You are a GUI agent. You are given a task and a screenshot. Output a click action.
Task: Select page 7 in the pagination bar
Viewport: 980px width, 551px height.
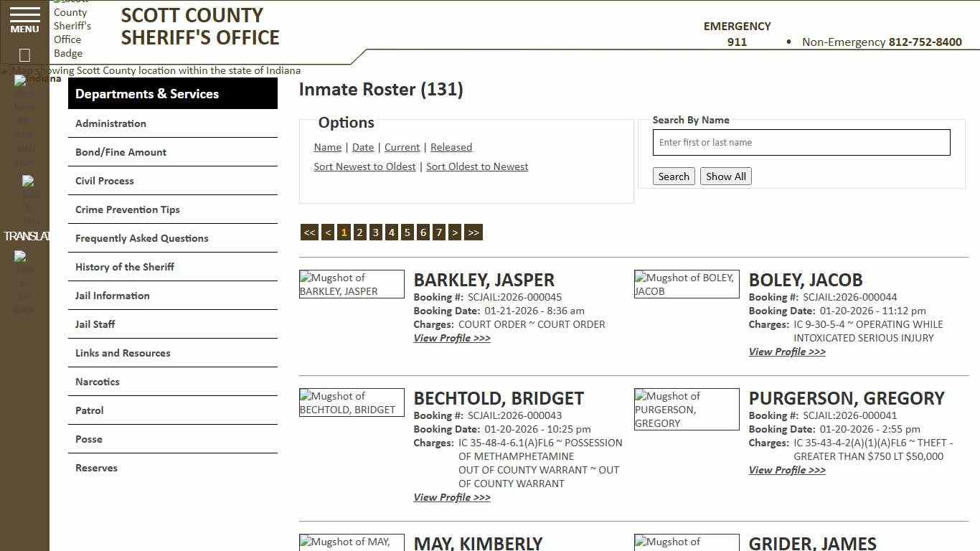click(438, 232)
